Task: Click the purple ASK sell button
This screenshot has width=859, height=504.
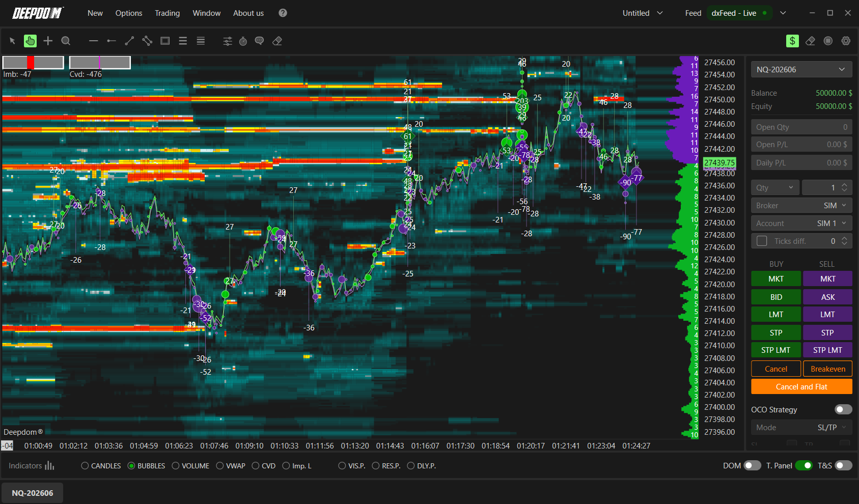Action: (827, 297)
